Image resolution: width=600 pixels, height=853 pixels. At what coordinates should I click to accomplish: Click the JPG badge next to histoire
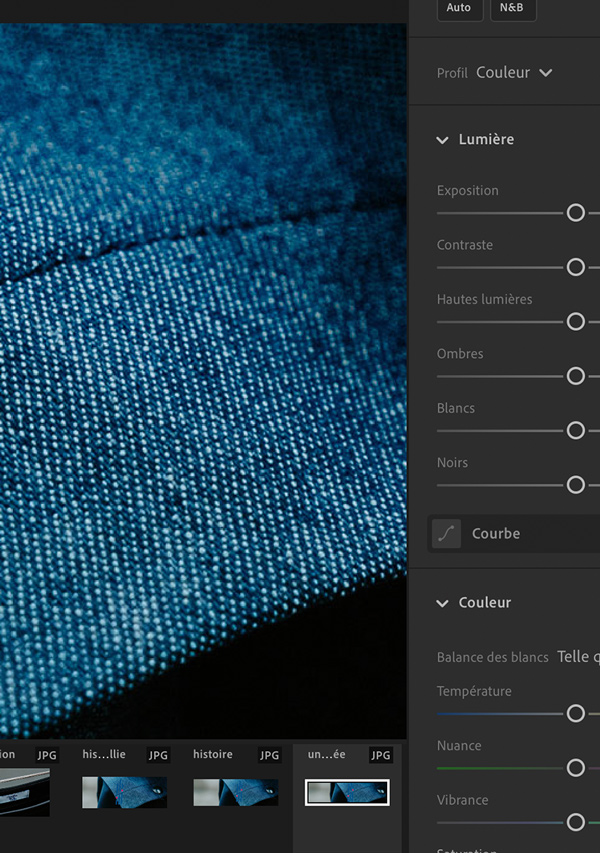tap(269, 755)
